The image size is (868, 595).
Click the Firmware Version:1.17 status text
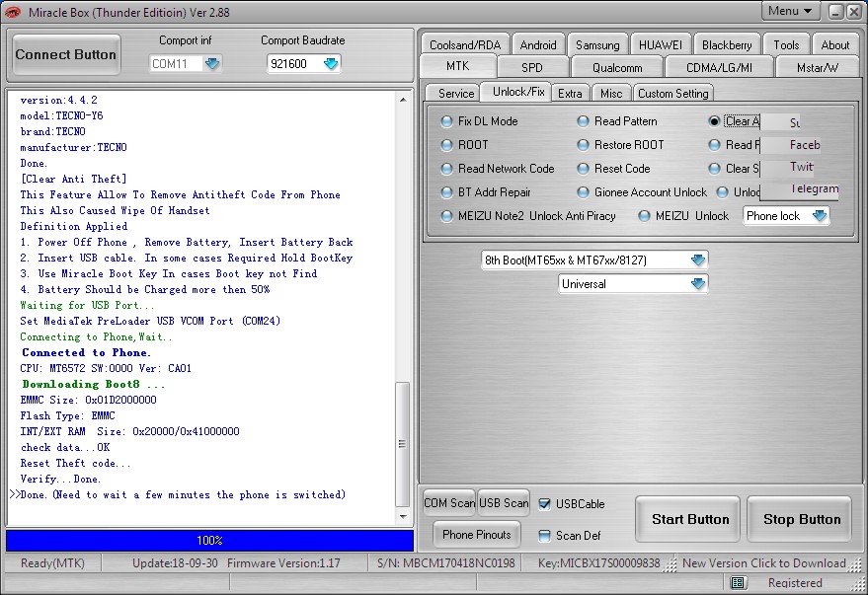[x=283, y=562]
